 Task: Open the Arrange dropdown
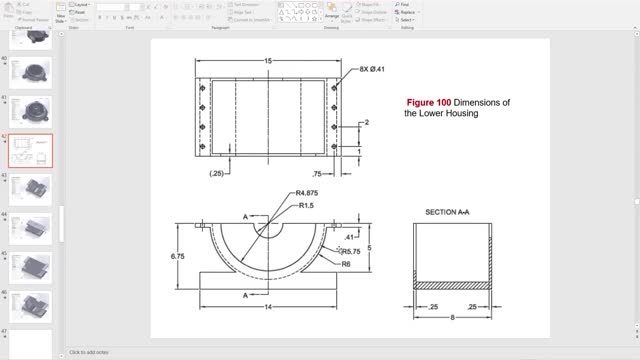[332, 11]
